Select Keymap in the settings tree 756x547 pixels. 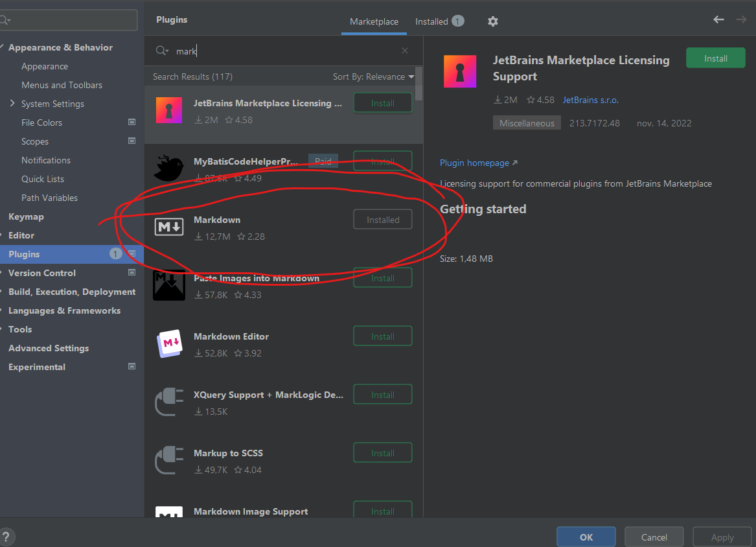coord(26,216)
